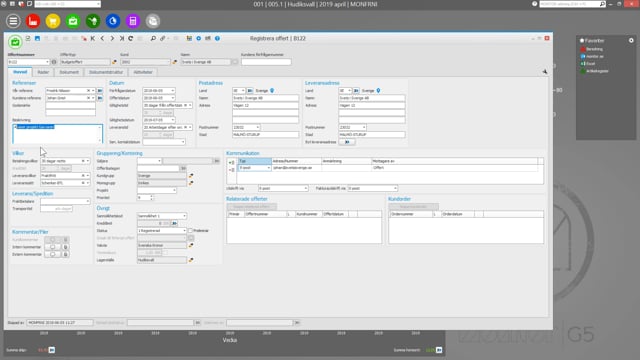Click the link icon beside Lagerställe field
The width and height of the screenshot is (640, 360).
(x=191, y=260)
